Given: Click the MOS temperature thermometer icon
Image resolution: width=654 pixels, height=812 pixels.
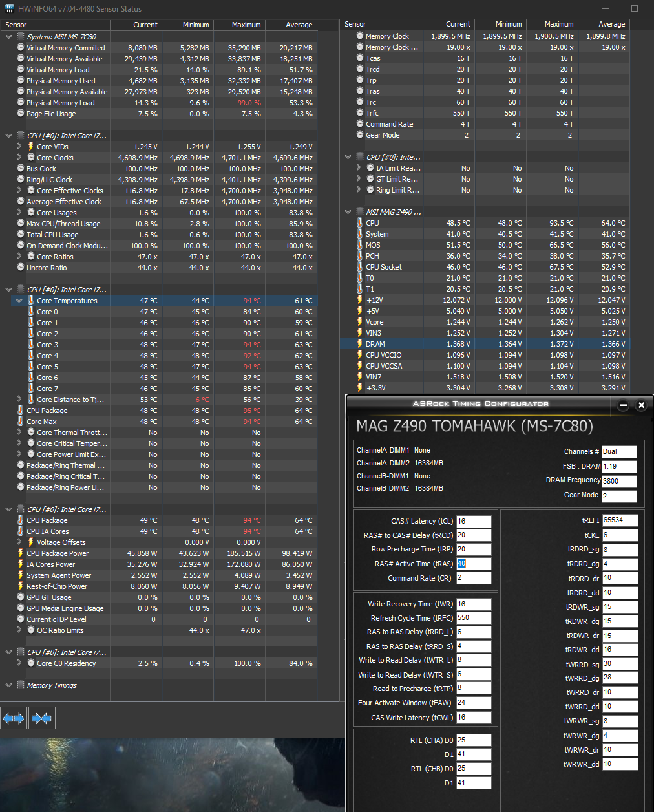Looking at the screenshot, I should pyautogui.click(x=360, y=245).
